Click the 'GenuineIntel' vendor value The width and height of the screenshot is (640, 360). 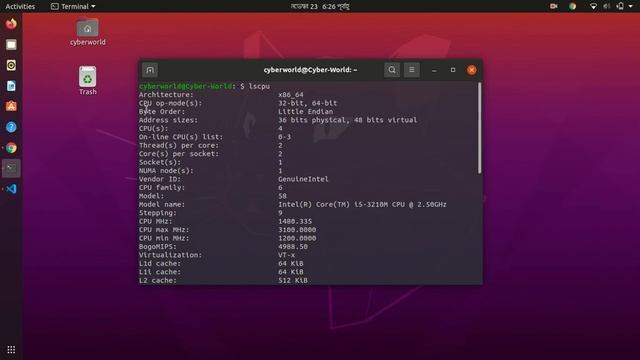point(303,179)
